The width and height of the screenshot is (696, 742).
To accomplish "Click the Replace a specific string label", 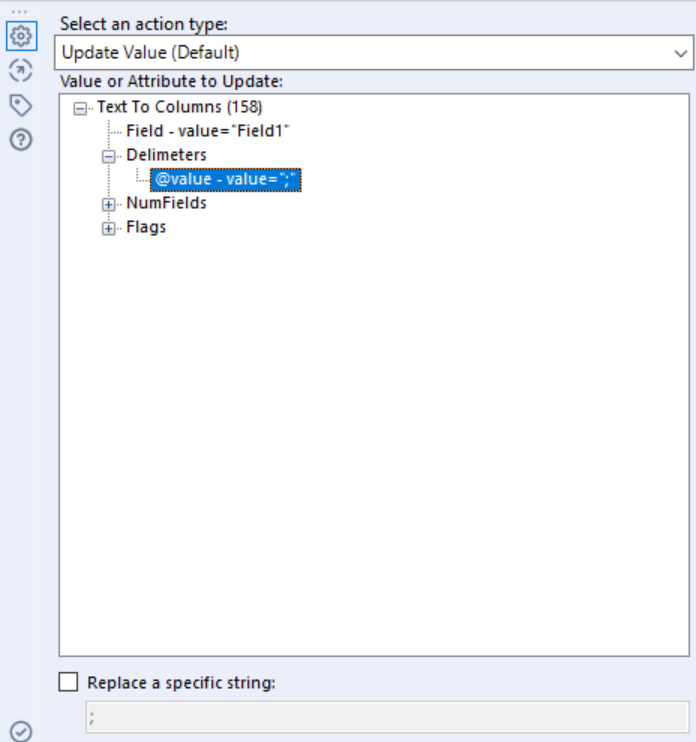I will [x=181, y=683].
